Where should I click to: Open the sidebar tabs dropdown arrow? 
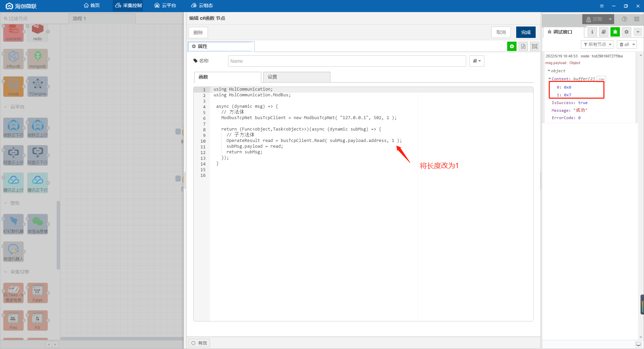pyautogui.click(x=638, y=32)
